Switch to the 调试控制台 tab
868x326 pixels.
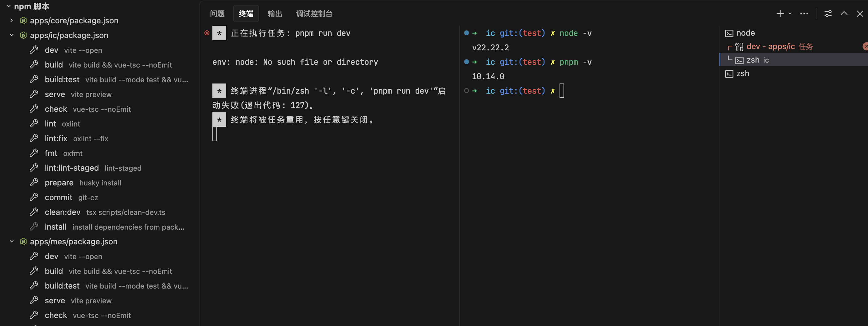point(314,14)
